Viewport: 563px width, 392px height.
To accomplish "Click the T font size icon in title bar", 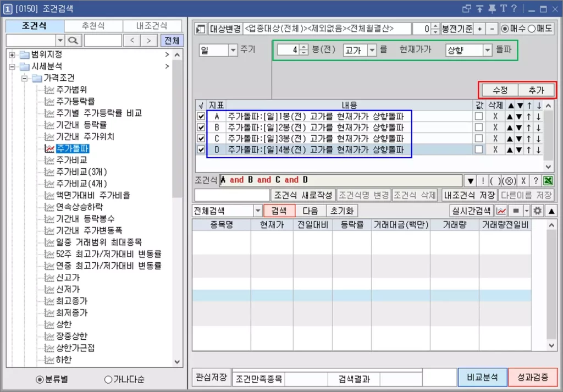I will coord(504,9).
